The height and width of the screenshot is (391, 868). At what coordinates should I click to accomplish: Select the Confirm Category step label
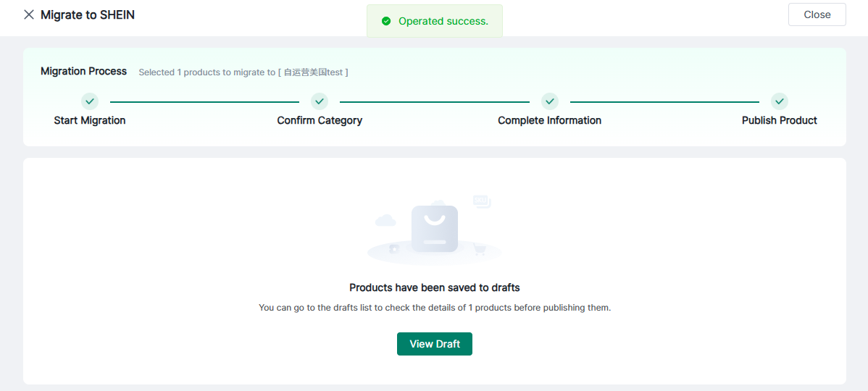[320, 120]
